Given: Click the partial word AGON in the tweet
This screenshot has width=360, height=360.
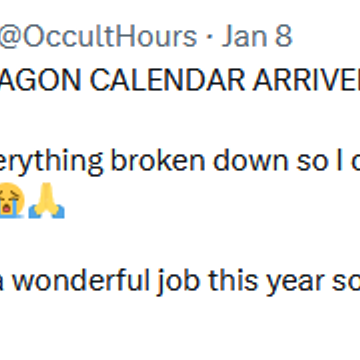Looking at the screenshot, I should point(41,81).
